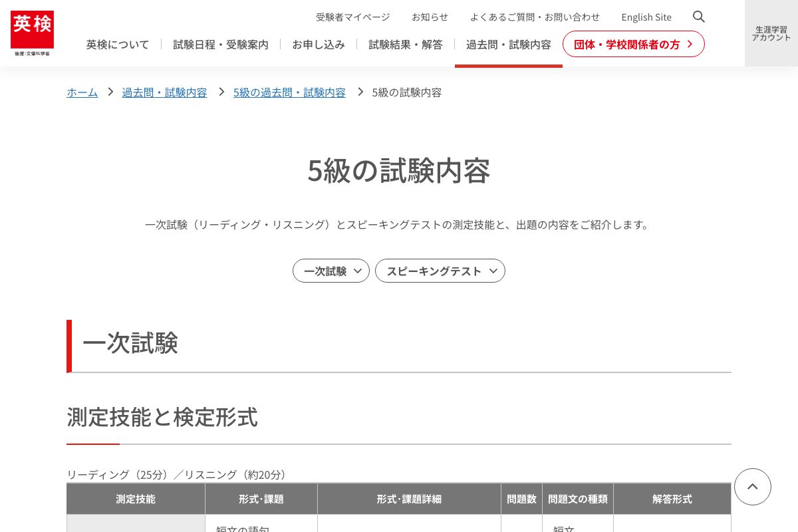Open the 生涯学習アカウント corner panel

click(x=771, y=33)
